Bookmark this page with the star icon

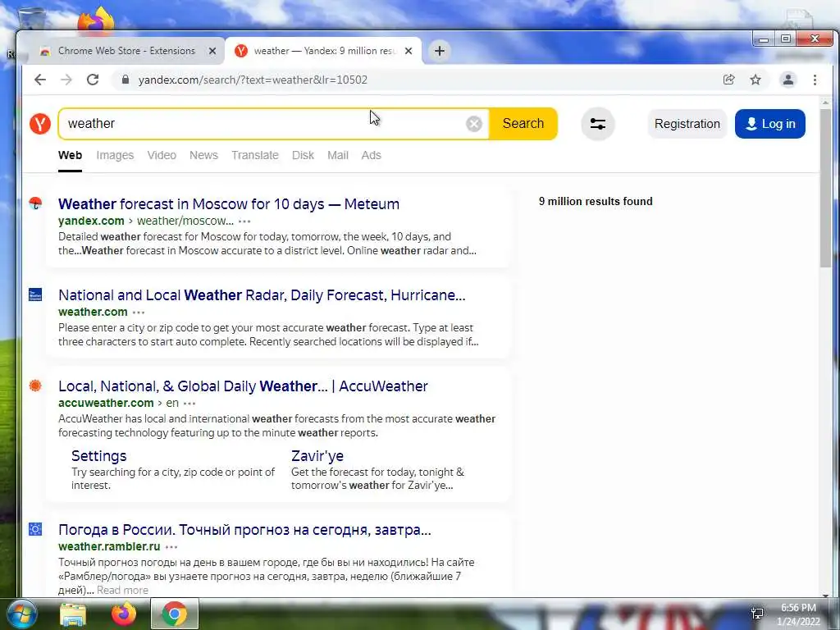[x=756, y=80]
